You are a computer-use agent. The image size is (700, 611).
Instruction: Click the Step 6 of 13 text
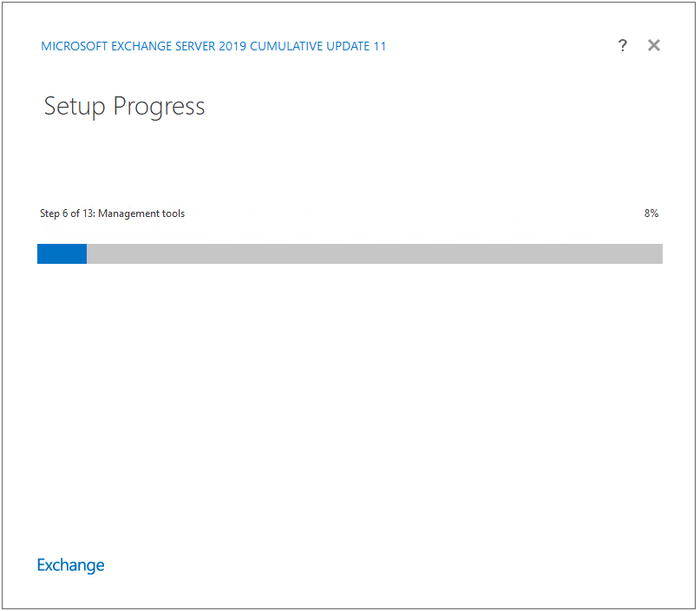tap(67, 214)
